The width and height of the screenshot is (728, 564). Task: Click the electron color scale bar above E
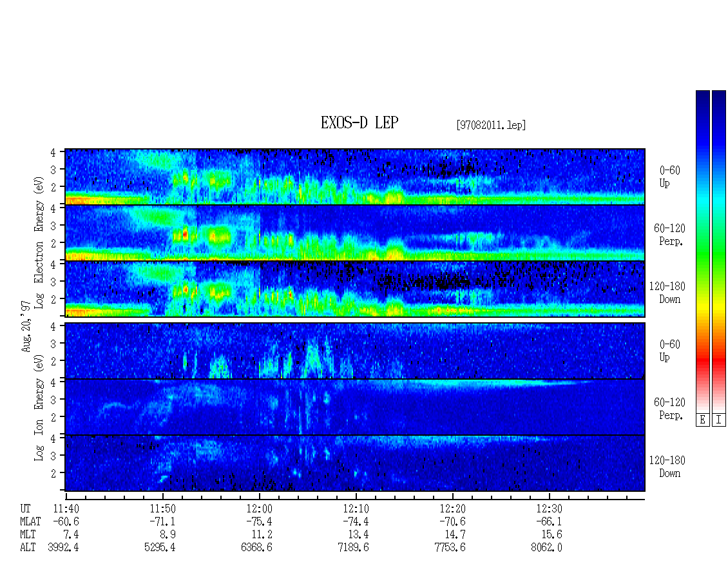tap(702, 251)
